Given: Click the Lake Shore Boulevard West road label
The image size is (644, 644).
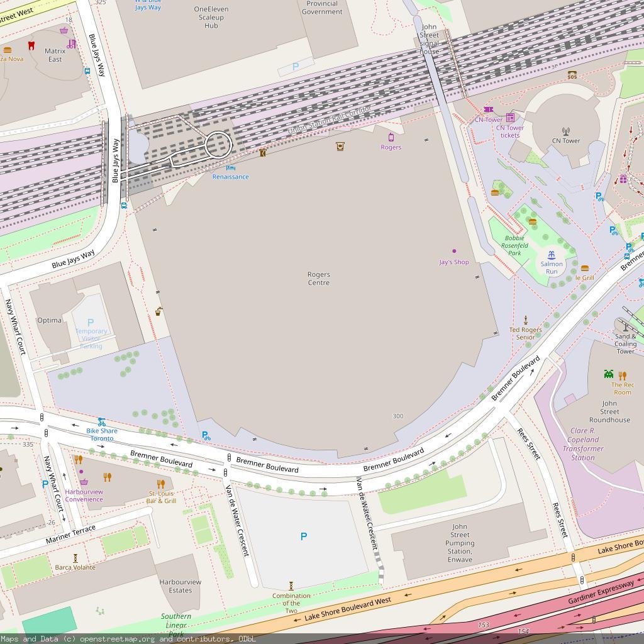Looking at the screenshot, I should pyautogui.click(x=348, y=609).
